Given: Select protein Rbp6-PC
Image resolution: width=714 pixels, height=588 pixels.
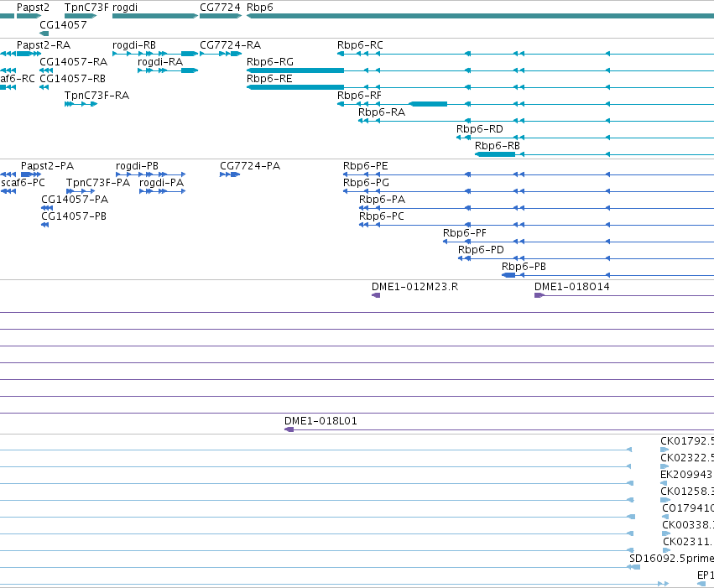Looking at the screenshot, I should 382,216.
